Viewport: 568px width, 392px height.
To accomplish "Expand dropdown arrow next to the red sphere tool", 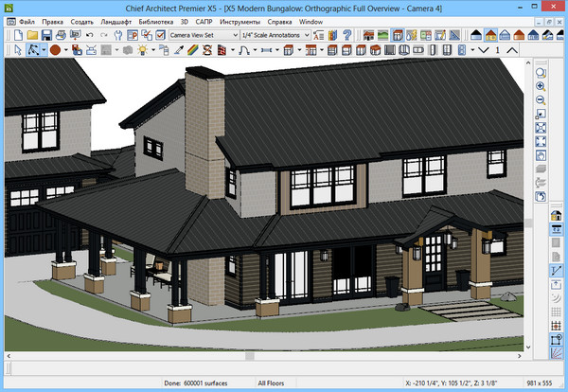I will click(x=66, y=50).
